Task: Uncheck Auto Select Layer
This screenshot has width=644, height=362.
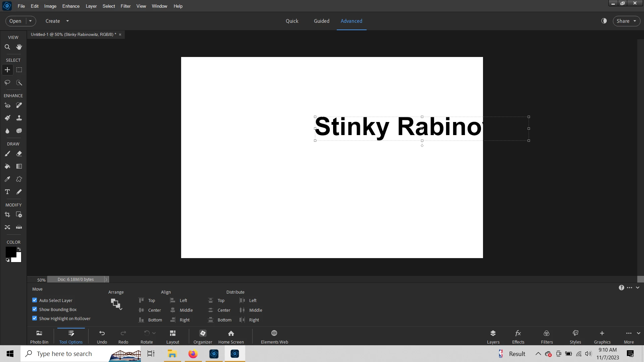Action: [35, 300]
